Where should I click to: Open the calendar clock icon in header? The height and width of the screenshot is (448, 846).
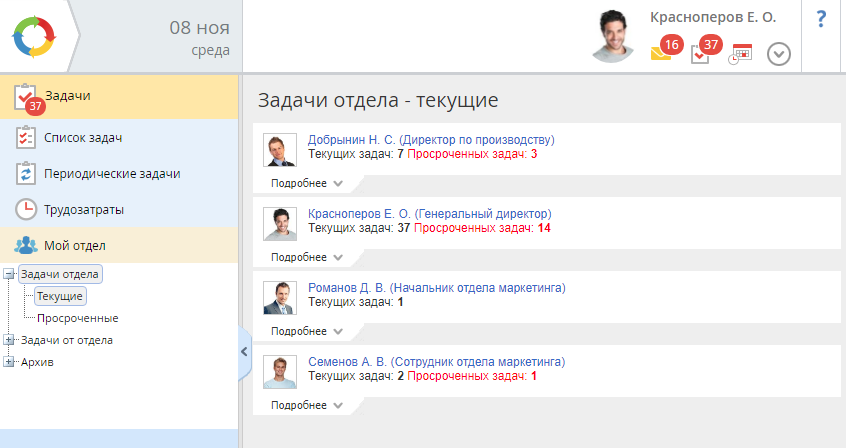coord(740,54)
